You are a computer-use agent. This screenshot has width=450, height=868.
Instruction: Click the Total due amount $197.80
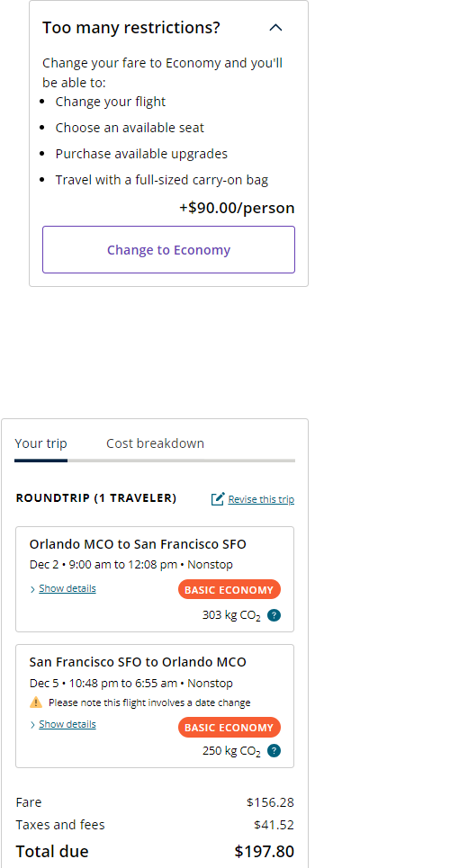click(265, 852)
